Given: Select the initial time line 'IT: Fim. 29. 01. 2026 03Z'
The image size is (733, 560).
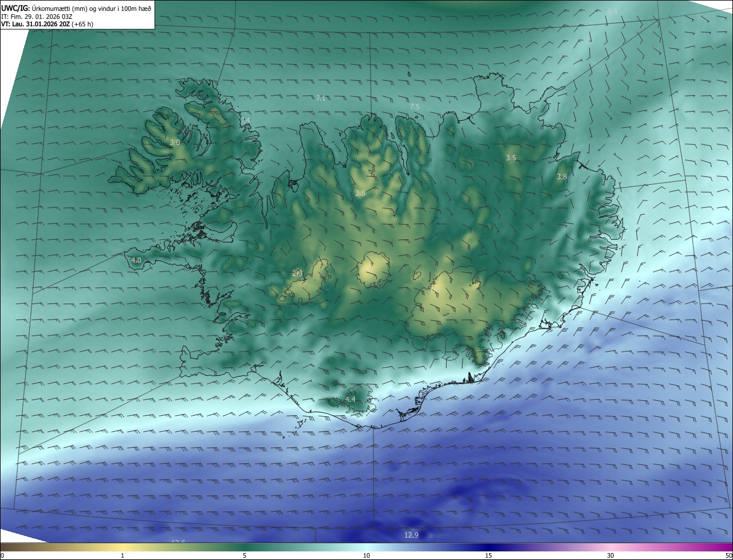Looking at the screenshot, I should click(37, 16).
